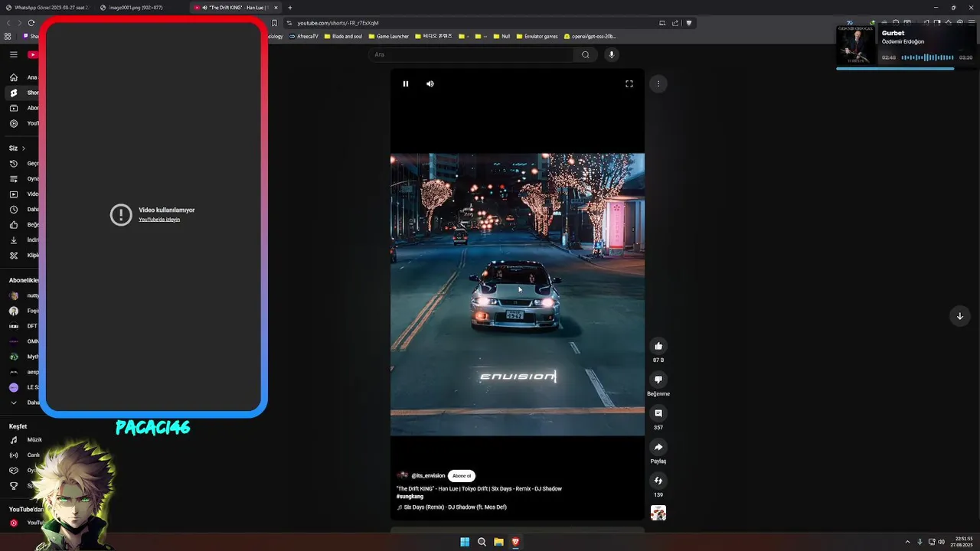Open the trophy icon under Keşfet

pos(14,485)
